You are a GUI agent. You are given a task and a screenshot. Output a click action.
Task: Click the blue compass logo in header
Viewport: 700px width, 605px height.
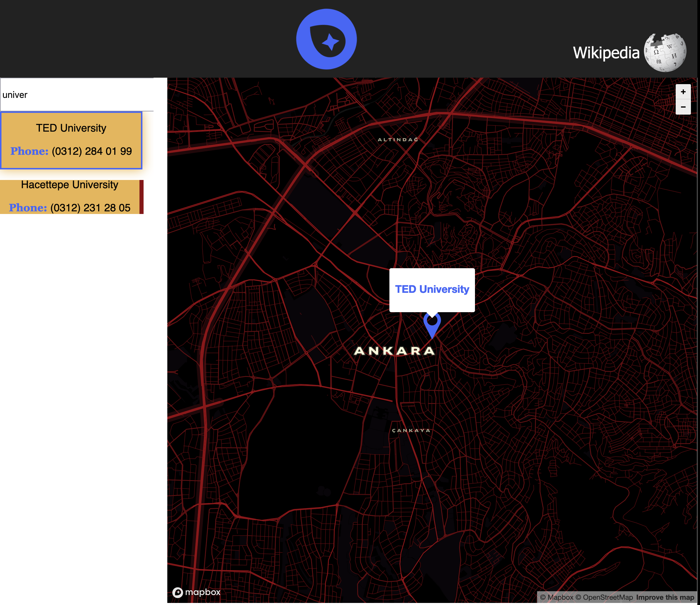(326, 39)
